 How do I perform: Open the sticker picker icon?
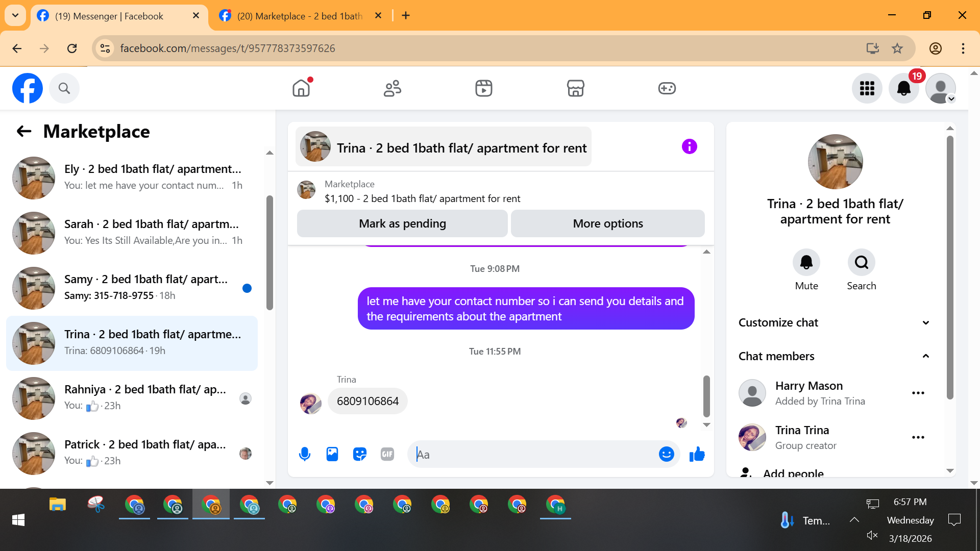click(360, 454)
